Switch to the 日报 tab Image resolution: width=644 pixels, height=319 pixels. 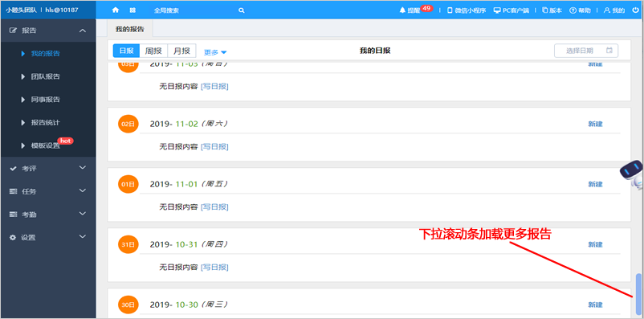127,51
